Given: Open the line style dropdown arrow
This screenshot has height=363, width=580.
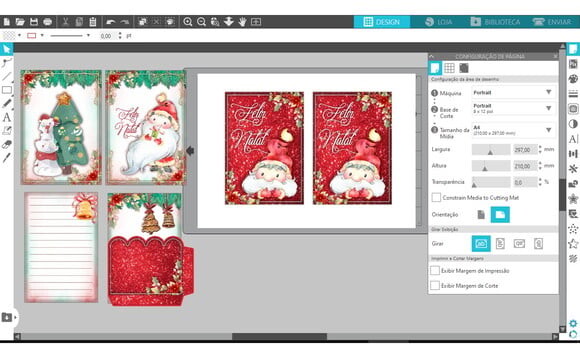Looking at the screenshot, I should click(88, 36).
